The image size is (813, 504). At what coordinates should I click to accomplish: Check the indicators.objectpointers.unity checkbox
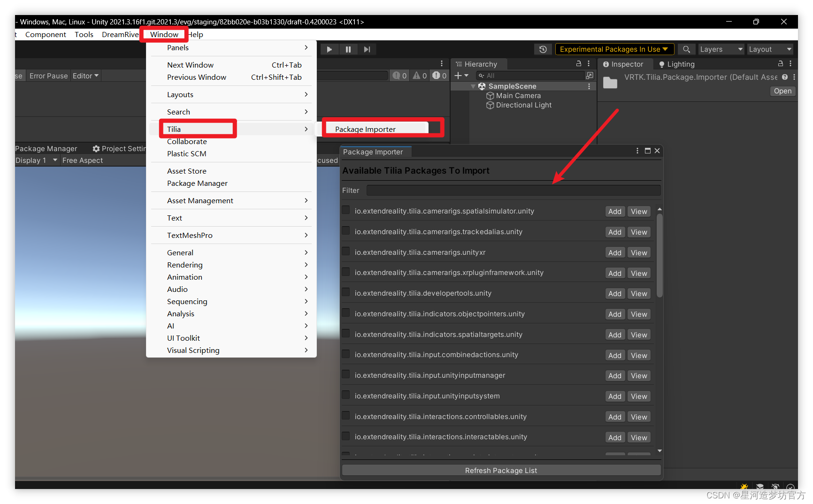coord(346,313)
